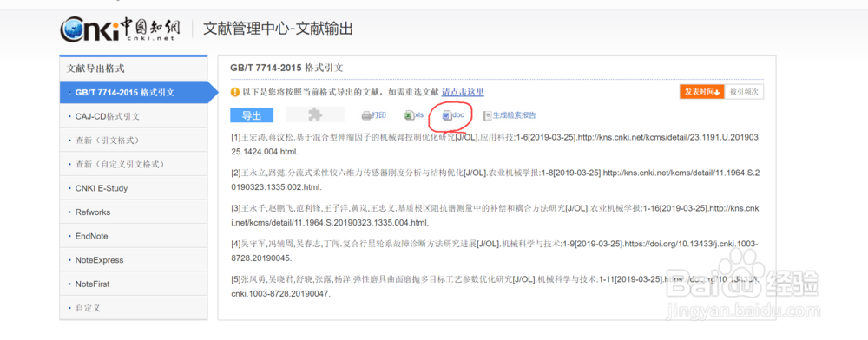Select 查新（自定义引文格式） option
This screenshot has height=340, width=868.
134,164
